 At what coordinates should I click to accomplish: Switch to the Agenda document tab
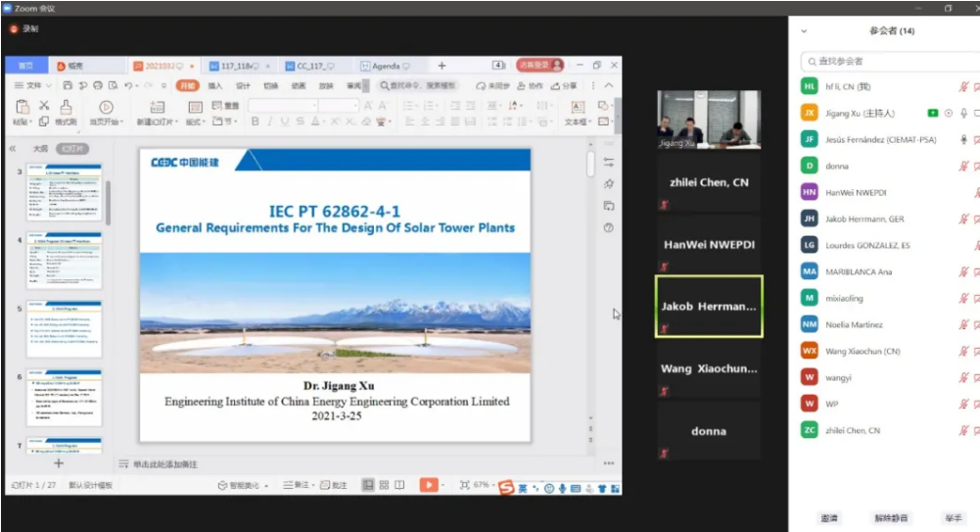[x=385, y=66]
